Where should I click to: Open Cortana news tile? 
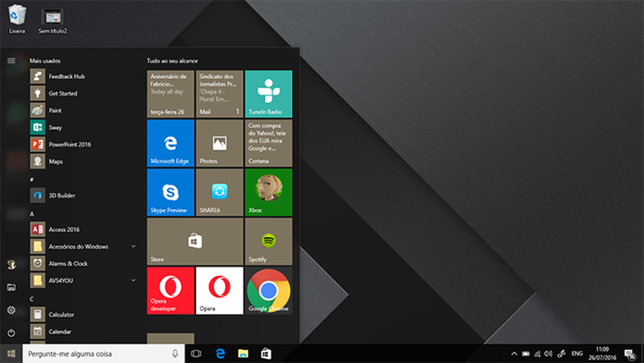click(x=268, y=143)
